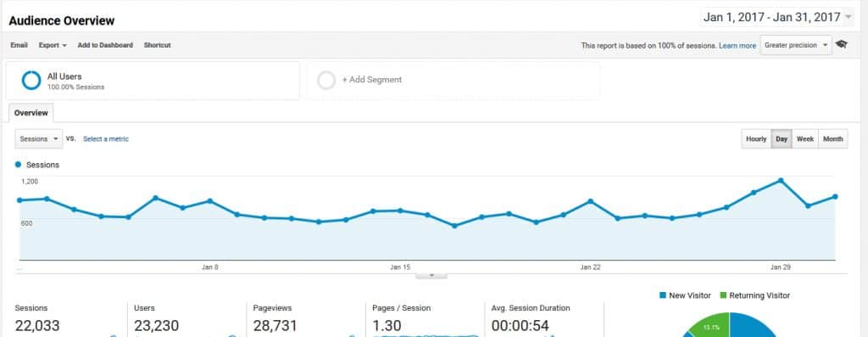The image size is (868, 337).
Task: Switch chart granularity to Day
Action: click(x=782, y=139)
